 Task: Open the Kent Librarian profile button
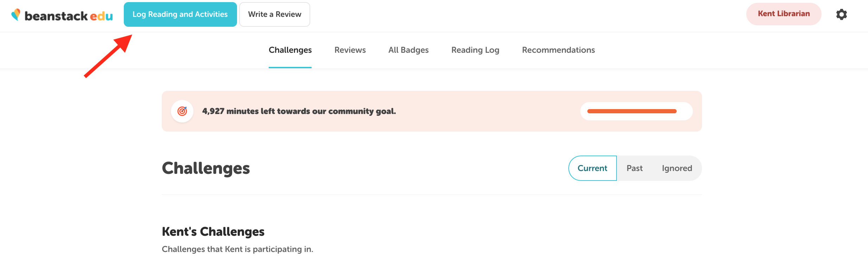784,14
